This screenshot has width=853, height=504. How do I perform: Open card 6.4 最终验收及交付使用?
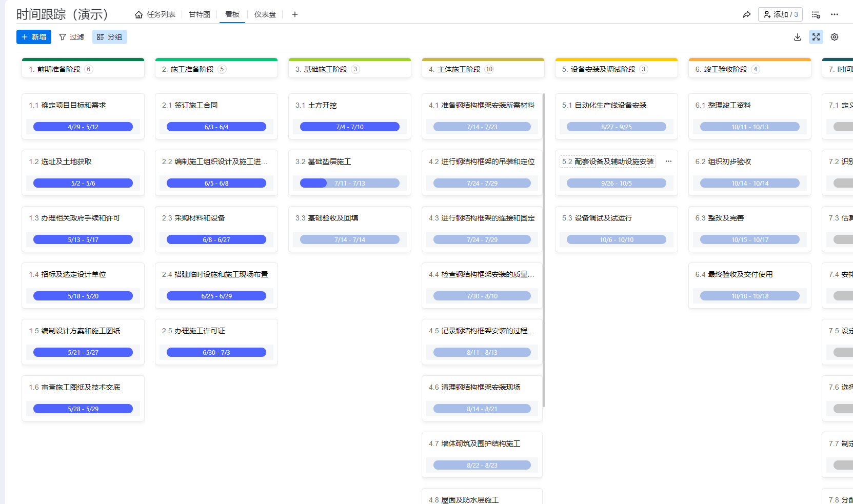pos(750,286)
